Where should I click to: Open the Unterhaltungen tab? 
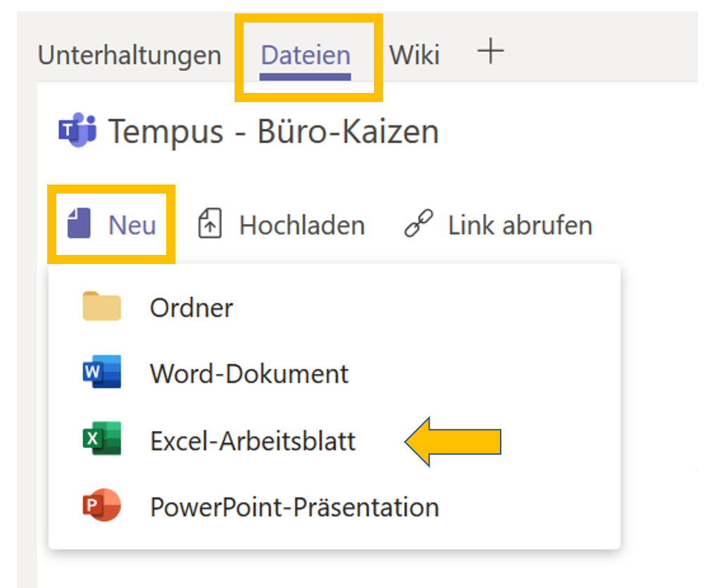tap(130, 56)
